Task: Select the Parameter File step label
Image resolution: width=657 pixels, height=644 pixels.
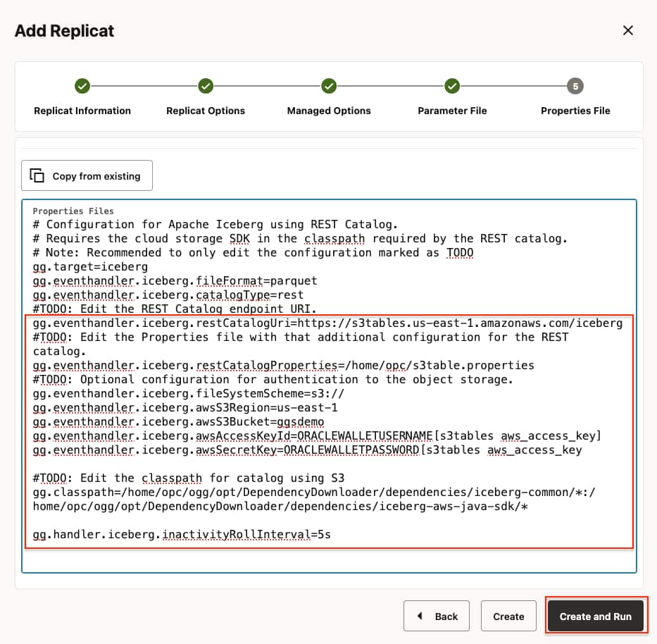Action: tap(452, 111)
